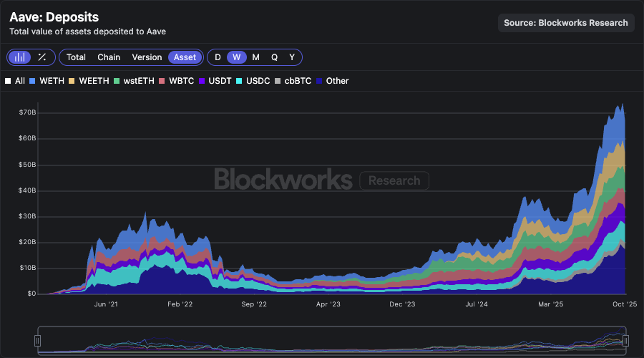Image resolution: width=644 pixels, height=358 pixels.
Task: Switch to the Total breakdown tab
Action: click(76, 57)
